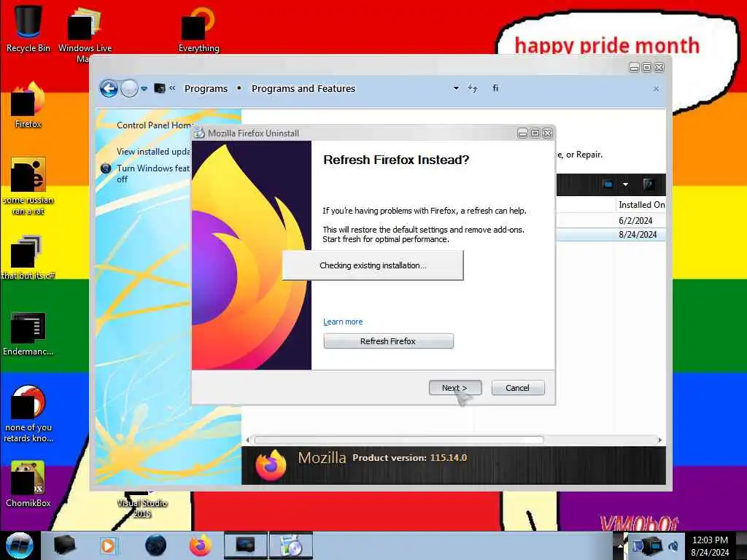
Task: Click Programs and Features breadcrumb
Action: point(303,88)
